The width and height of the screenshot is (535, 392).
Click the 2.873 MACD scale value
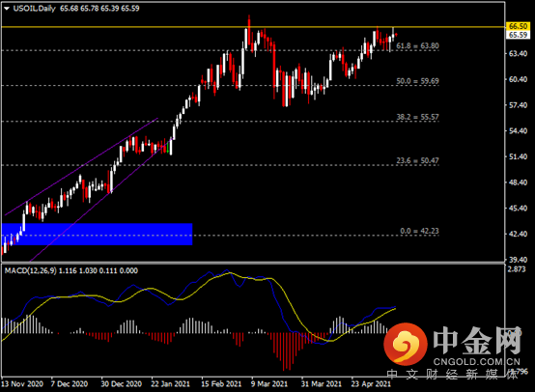517,269
